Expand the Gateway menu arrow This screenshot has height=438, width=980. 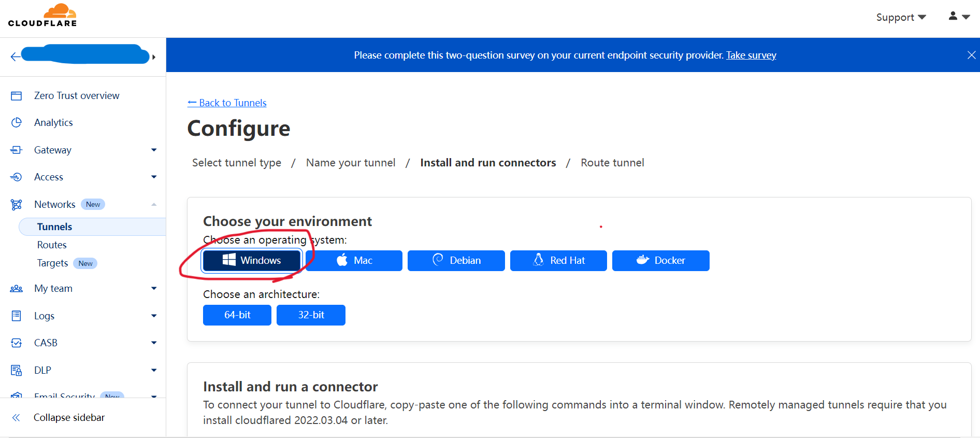154,150
